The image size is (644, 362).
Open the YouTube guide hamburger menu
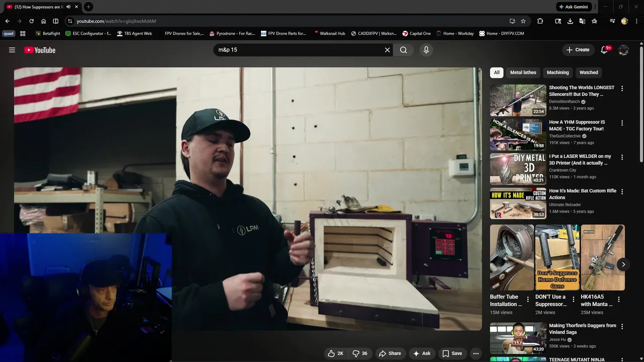[12, 50]
